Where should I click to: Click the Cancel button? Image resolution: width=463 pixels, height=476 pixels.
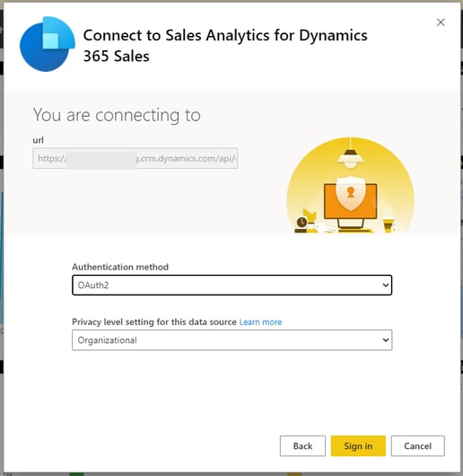[x=417, y=445]
